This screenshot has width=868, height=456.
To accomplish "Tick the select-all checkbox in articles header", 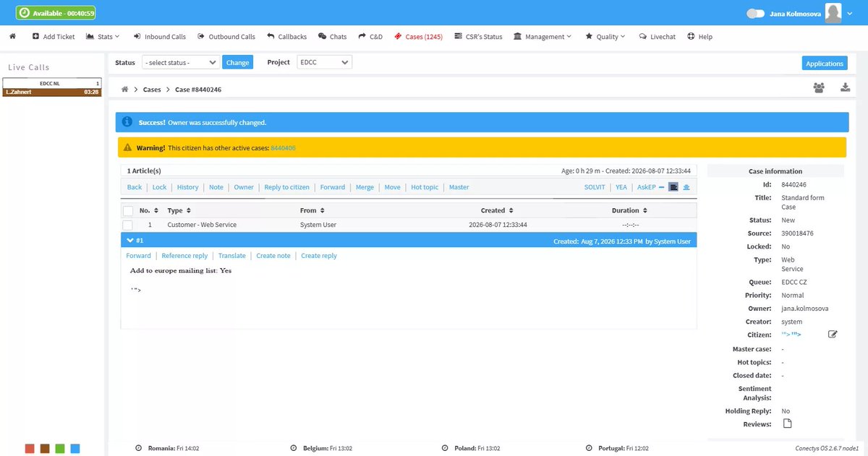I will coord(128,211).
